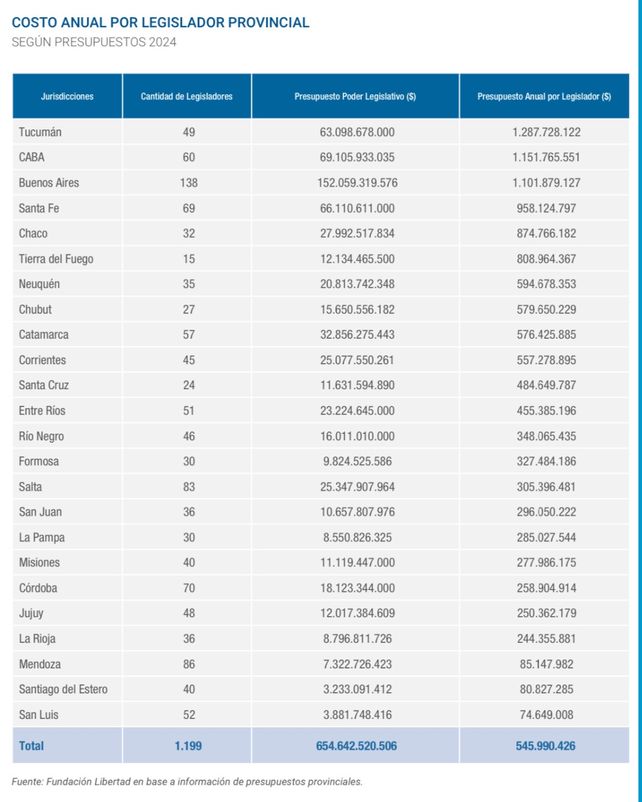Click the Fuente: Fundación Libertad source note
Image resolution: width=642 pixels, height=802 pixels.
click(187, 782)
